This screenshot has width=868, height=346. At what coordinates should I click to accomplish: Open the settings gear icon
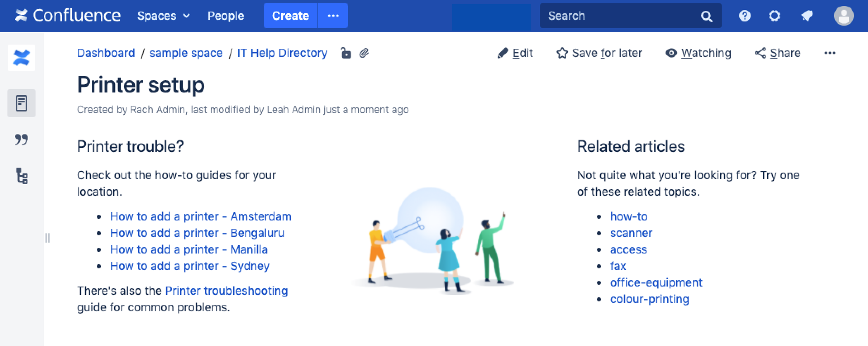coord(774,16)
